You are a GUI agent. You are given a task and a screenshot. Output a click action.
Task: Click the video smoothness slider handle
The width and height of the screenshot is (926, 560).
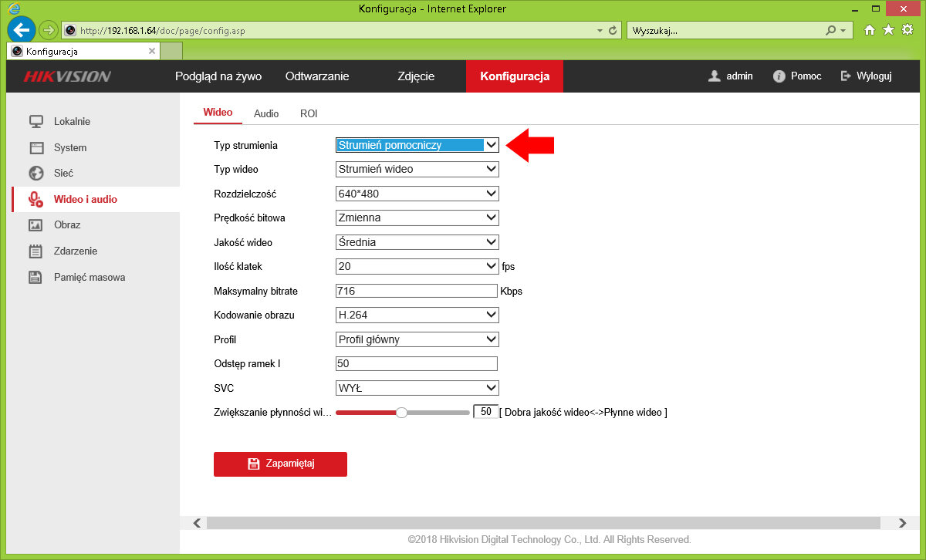401,413
